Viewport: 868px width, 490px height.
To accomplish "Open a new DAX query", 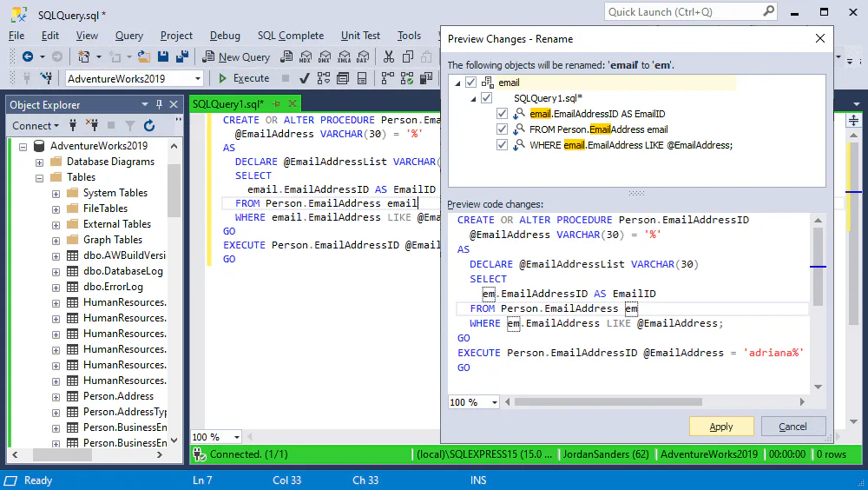I will (363, 56).
